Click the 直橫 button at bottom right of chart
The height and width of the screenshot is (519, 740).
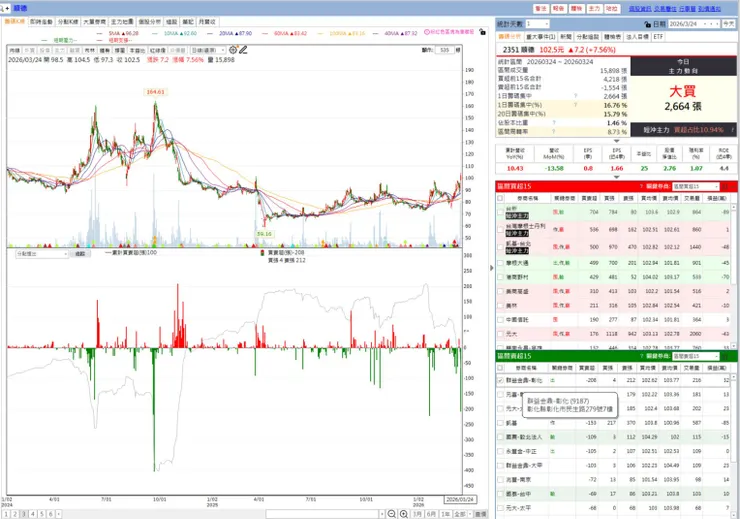pos(481,514)
